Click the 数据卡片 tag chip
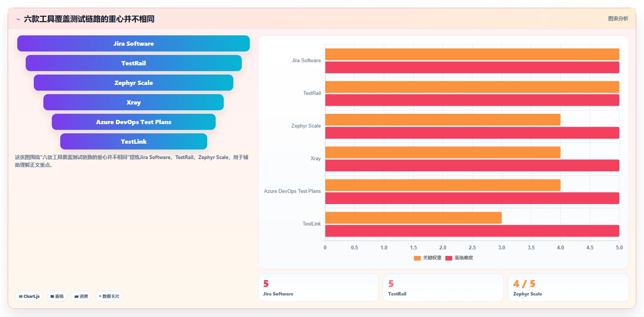Screen dimensions: 644x317 [x=109, y=296]
